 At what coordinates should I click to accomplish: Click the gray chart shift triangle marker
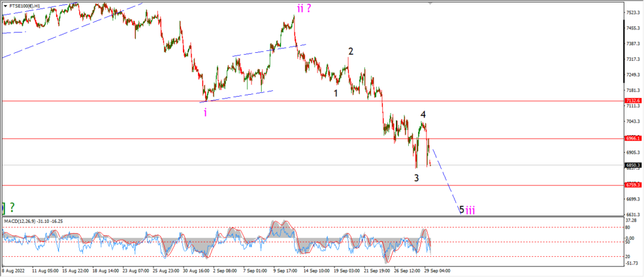[430, 3]
